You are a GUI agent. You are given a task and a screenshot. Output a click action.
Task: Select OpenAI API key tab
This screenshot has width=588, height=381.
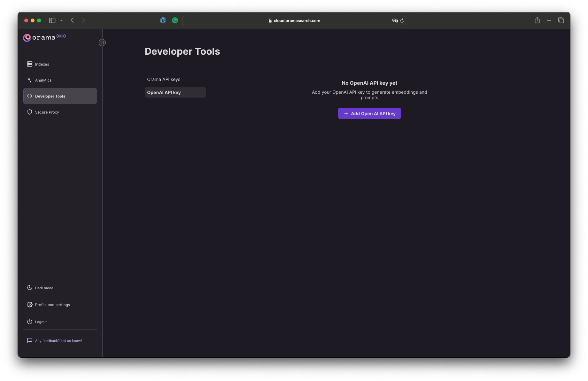[175, 92]
